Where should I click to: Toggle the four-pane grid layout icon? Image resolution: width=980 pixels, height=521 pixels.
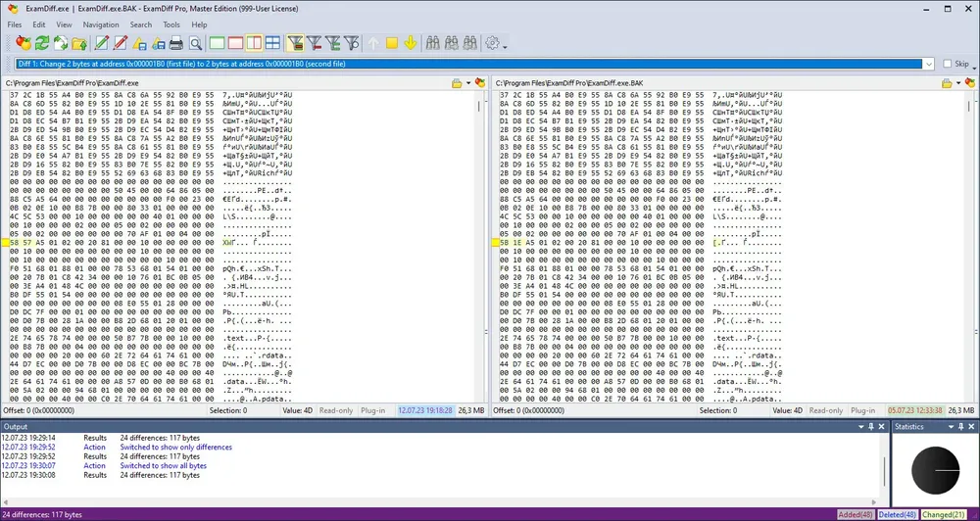coord(272,42)
